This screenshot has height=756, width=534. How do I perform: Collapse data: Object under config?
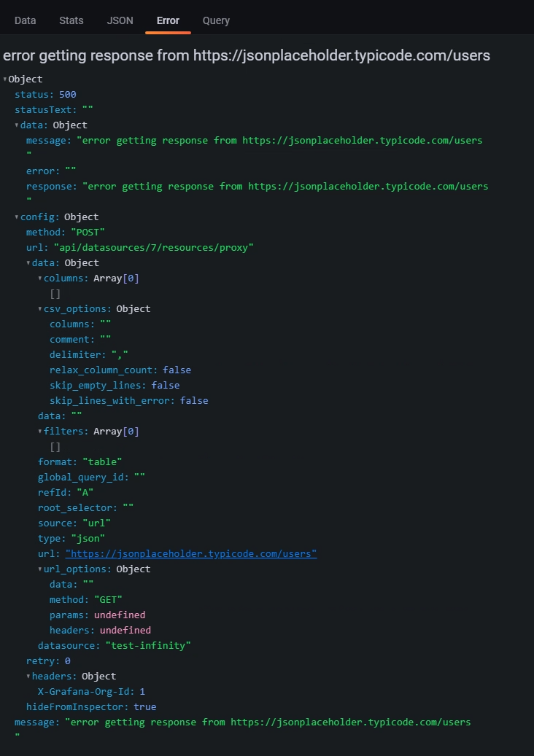pyautogui.click(x=28, y=263)
